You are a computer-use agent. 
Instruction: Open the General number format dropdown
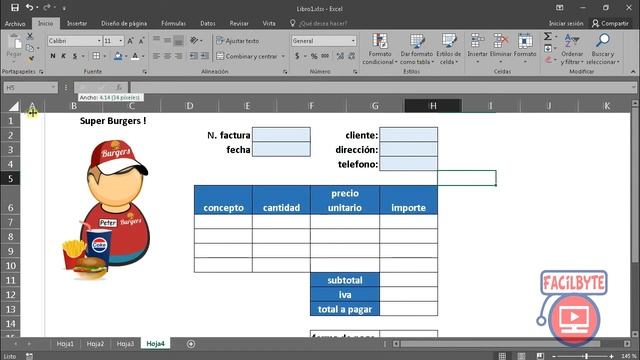(x=353, y=41)
